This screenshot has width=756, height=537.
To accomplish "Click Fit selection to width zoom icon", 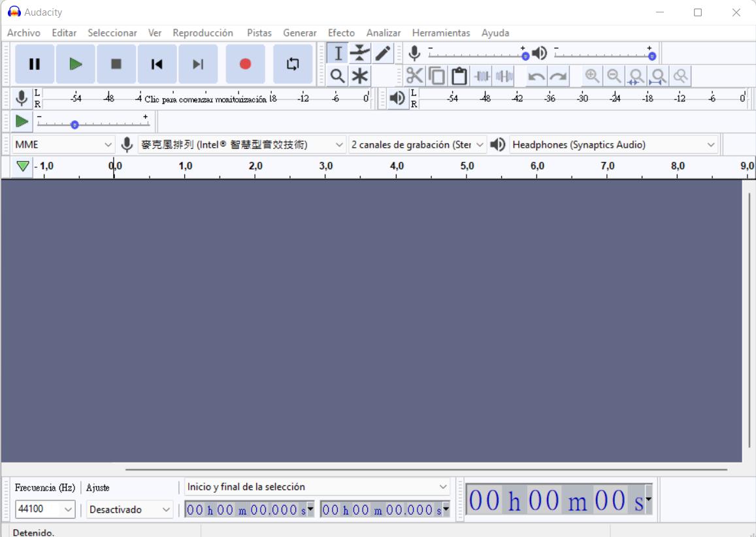I will point(636,76).
